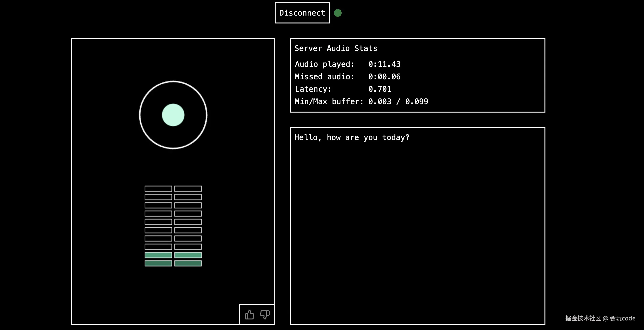Click second-from-bottom lit bar in right column

coord(188,255)
